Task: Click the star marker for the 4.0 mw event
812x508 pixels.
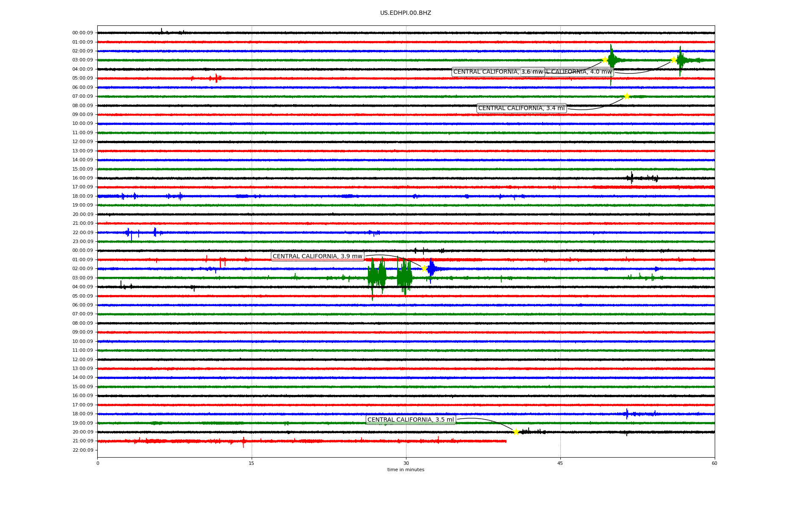Action: [674, 60]
